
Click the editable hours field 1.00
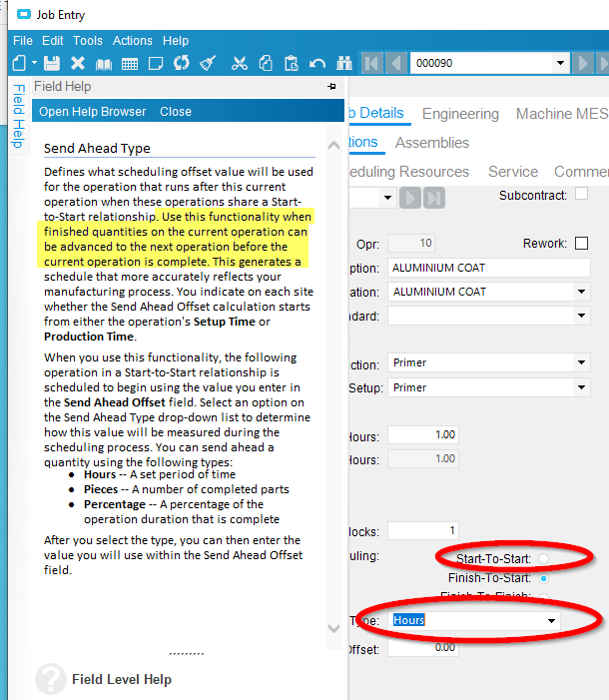coord(423,434)
